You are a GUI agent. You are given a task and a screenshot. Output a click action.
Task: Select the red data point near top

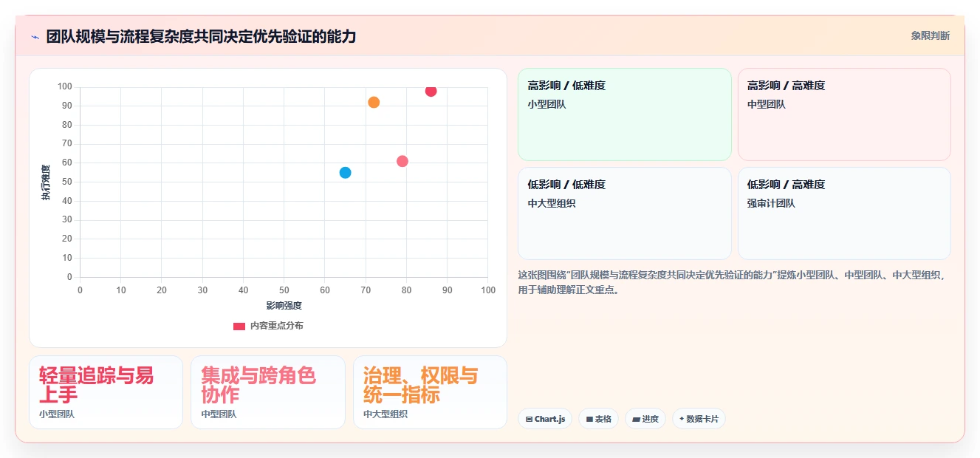pos(431,91)
